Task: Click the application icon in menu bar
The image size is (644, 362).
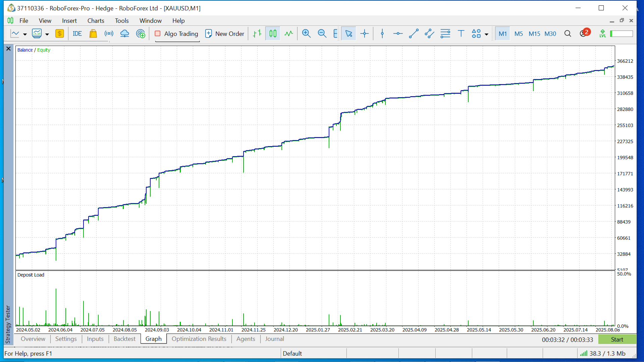Action: (x=10, y=21)
